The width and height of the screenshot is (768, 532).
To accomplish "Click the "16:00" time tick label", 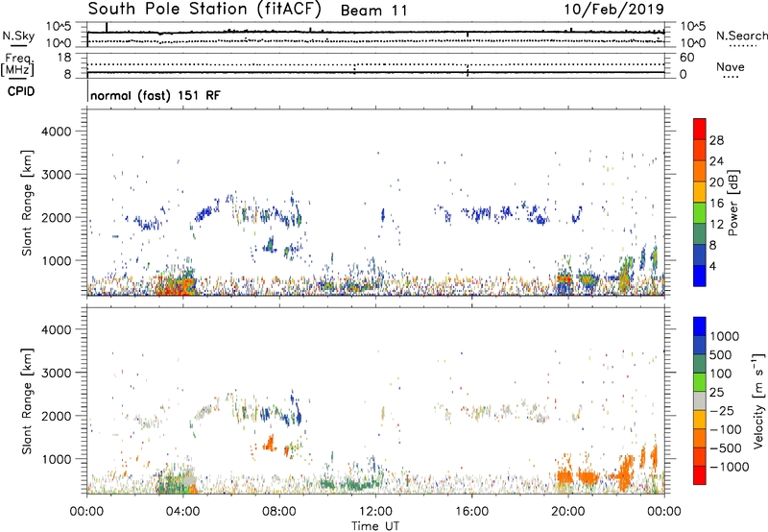I will click(471, 512).
